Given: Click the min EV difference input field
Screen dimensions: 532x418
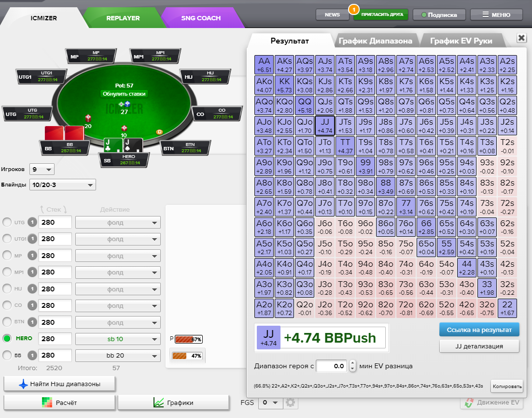Looking at the screenshot, I should pyautogui.click(x=331, y=366).
